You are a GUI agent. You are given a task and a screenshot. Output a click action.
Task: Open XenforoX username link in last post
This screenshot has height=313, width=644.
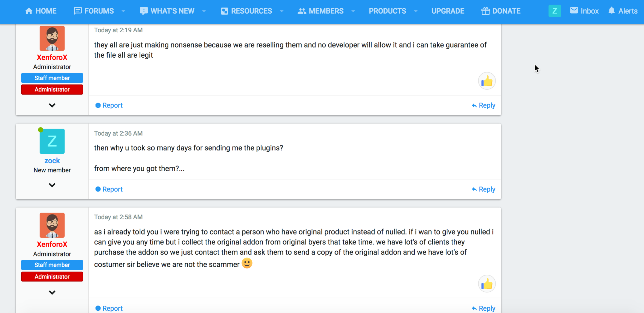point(52,244)
